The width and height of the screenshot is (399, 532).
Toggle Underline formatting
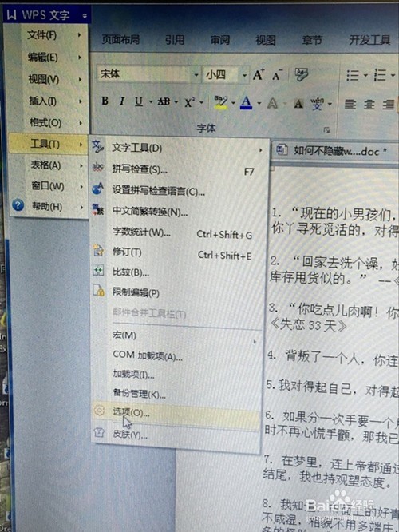pyautogui.click(x=138, y=101)
